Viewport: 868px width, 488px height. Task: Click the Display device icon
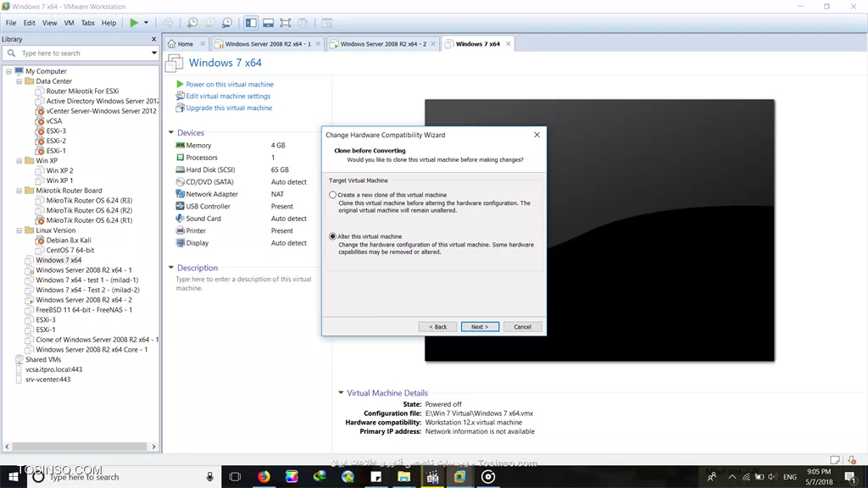point(180,243)
